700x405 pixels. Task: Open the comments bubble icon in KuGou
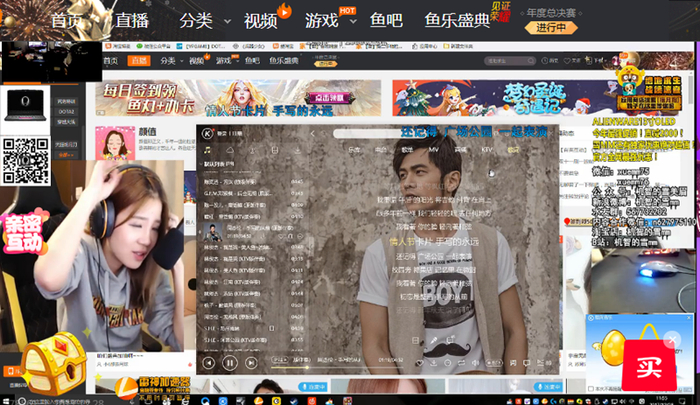527,363
